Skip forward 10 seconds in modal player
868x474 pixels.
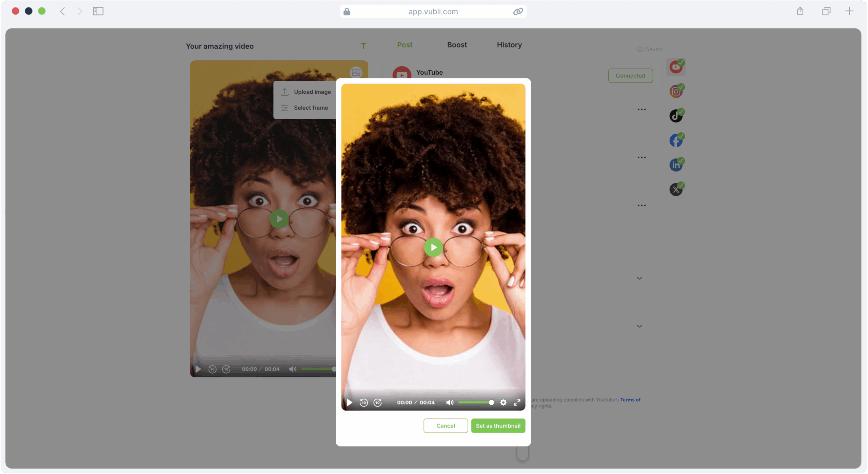click(x=377, y=402)
